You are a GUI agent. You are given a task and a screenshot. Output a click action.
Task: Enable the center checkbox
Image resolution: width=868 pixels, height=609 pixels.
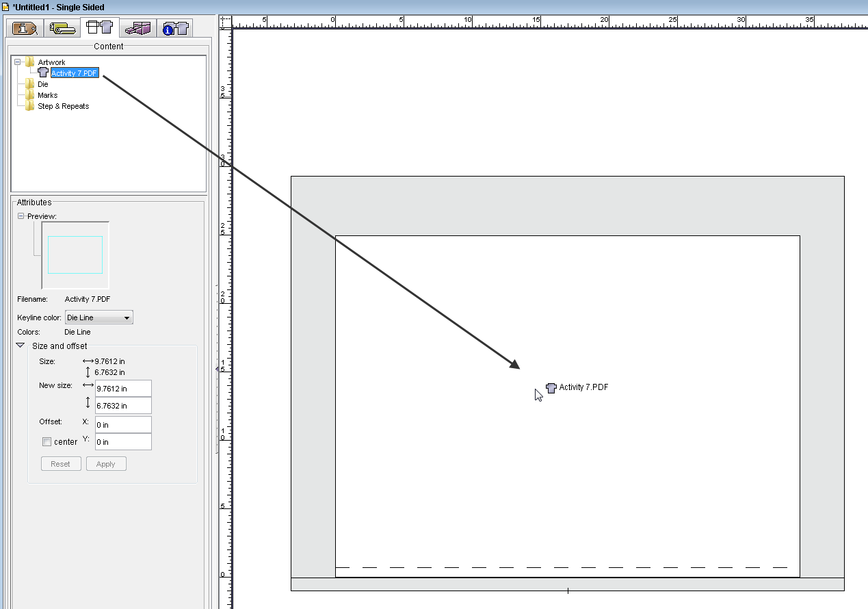coord(47,442)
